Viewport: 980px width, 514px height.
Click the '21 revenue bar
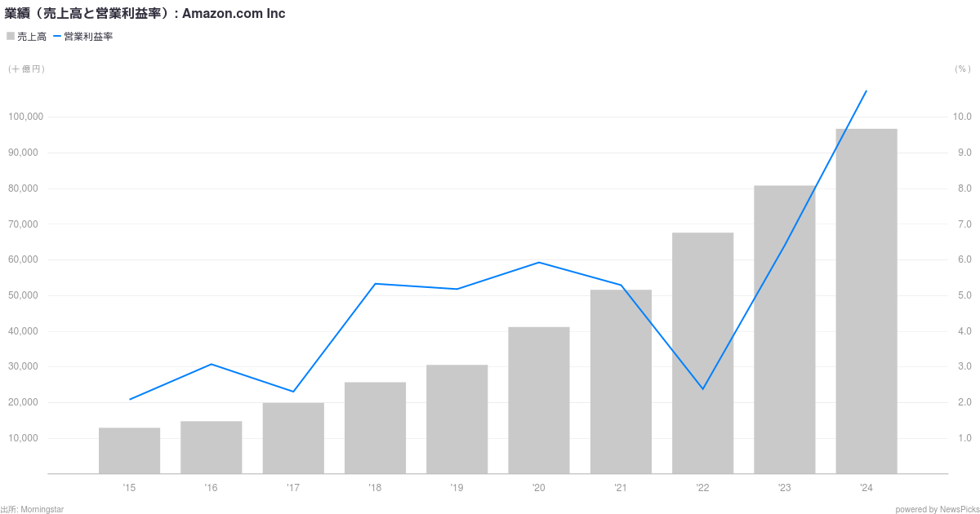(621, 382)
